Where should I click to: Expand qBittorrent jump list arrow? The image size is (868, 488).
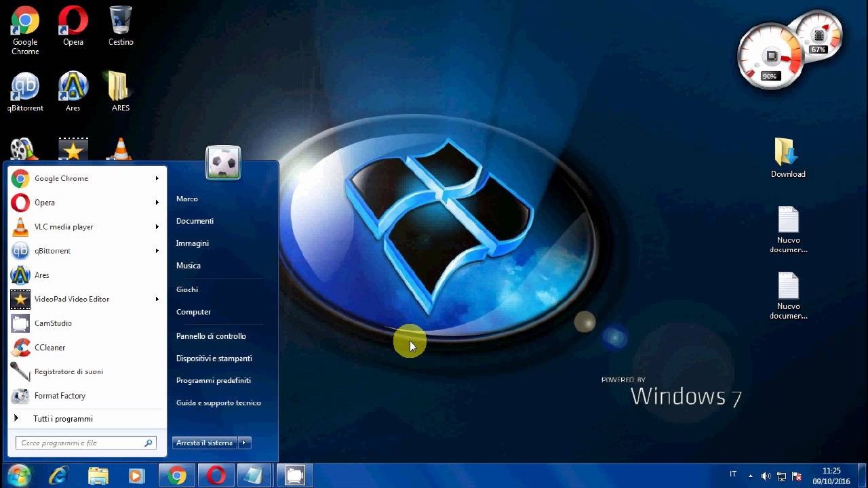(157, 251)
